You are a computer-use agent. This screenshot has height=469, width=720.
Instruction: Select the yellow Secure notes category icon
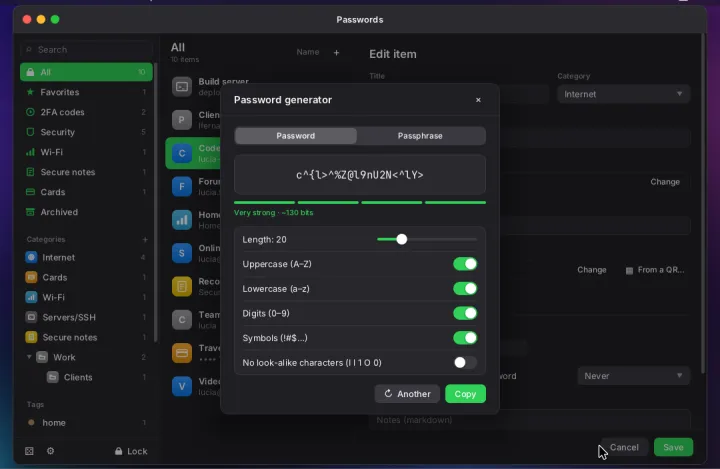point(31,337)
